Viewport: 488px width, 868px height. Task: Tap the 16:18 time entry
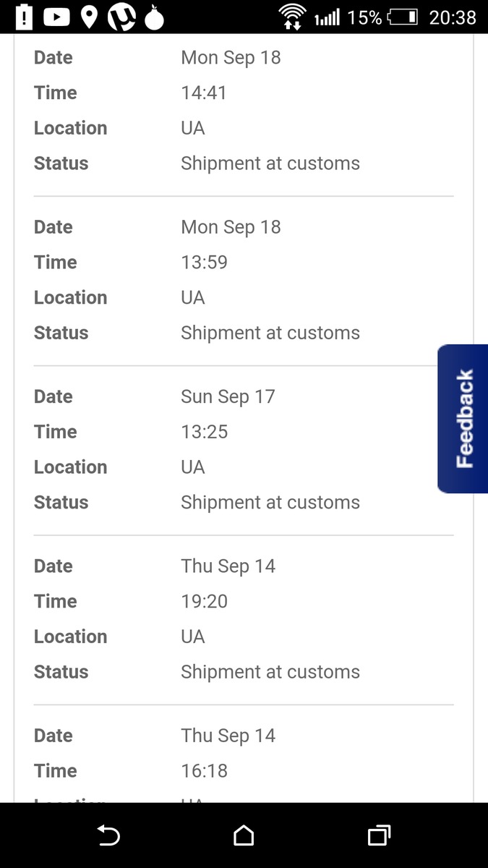204,770
